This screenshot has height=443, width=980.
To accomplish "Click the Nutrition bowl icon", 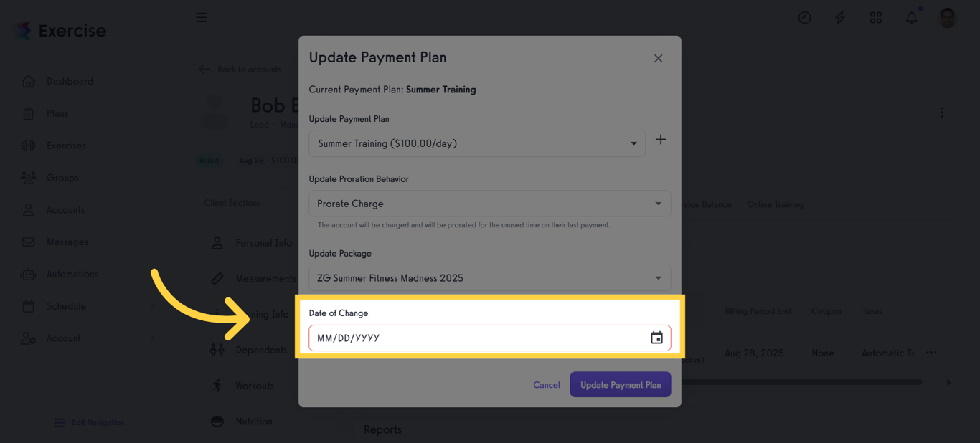I will click(x=216, y=421).
